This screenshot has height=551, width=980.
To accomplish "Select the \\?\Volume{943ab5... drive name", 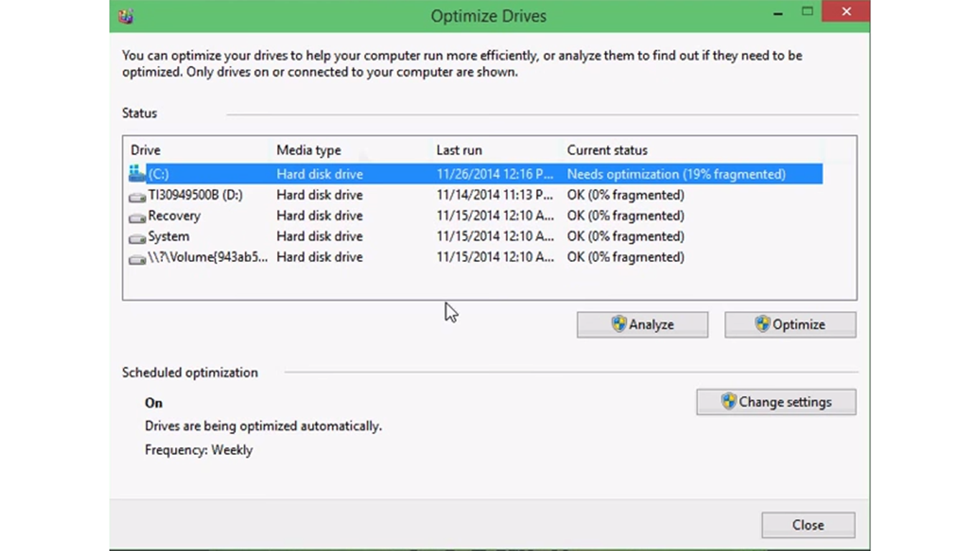I will (x=208, y=257).
